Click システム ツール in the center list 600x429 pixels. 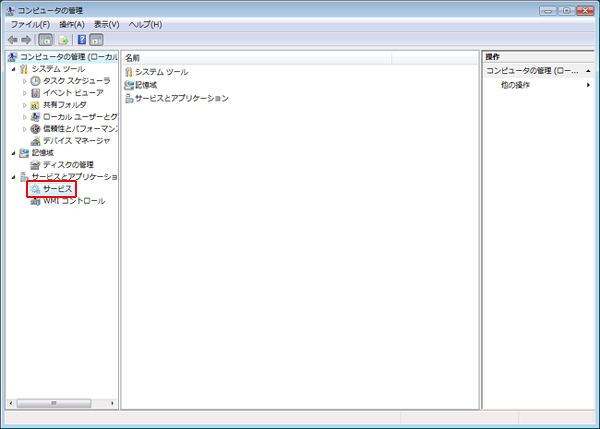coord(161,72)
